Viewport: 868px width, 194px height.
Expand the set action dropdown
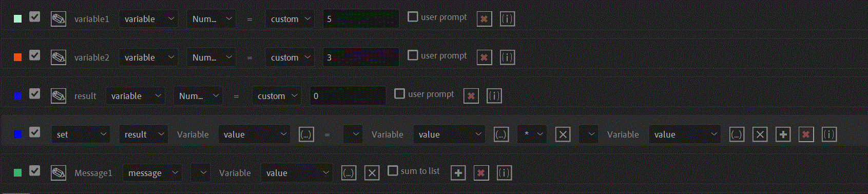(81, 134)
